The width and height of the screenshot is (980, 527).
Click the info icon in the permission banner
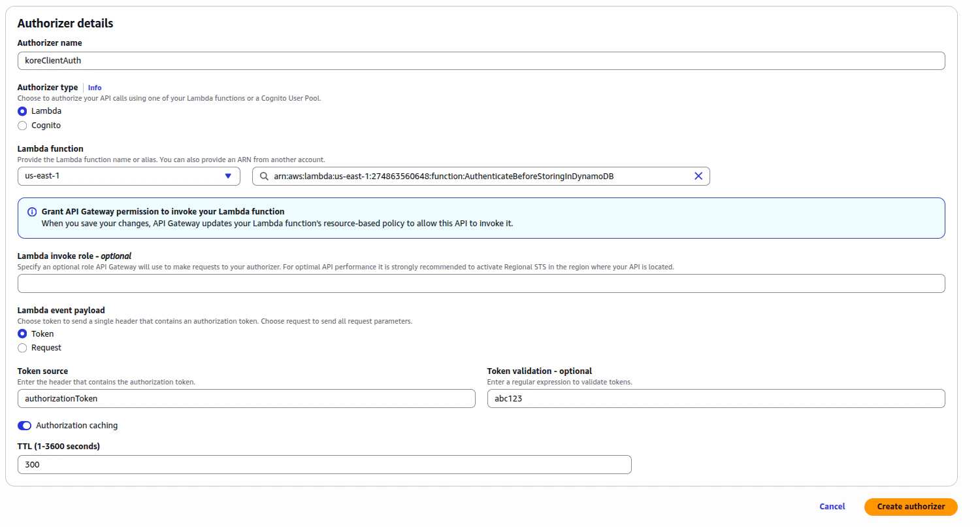pos(31,211)
